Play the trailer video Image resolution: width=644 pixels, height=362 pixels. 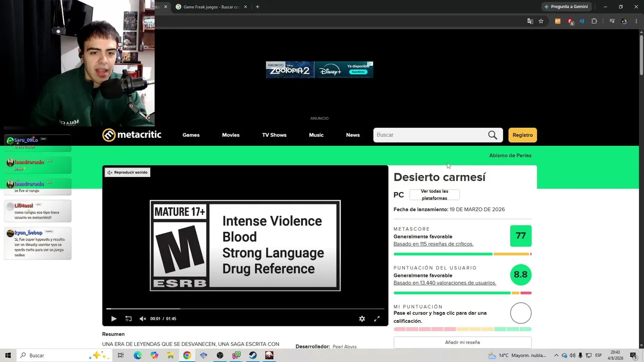[114, 319]
